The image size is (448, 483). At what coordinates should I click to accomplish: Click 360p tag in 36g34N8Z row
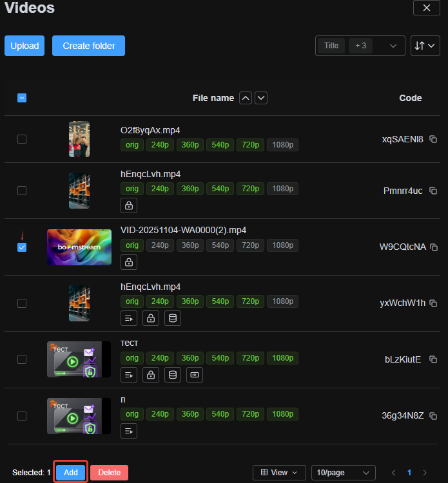(x=190, y=414)
